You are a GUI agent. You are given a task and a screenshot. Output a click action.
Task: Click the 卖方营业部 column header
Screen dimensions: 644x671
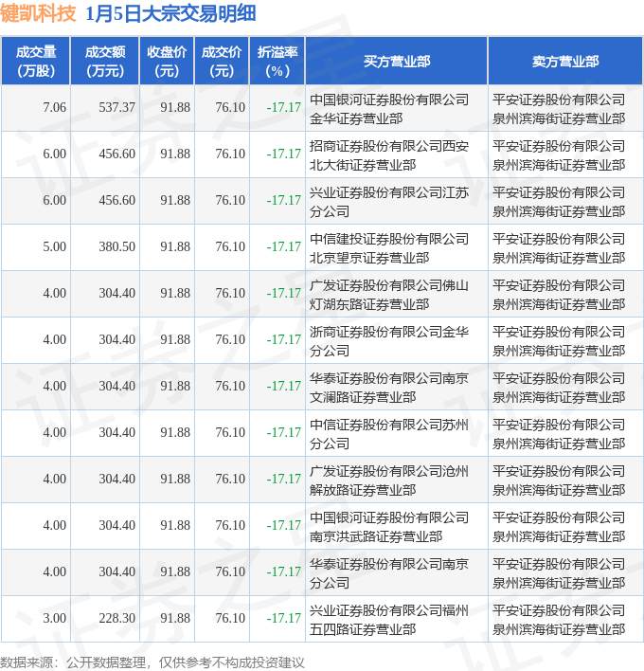[565, 62]
